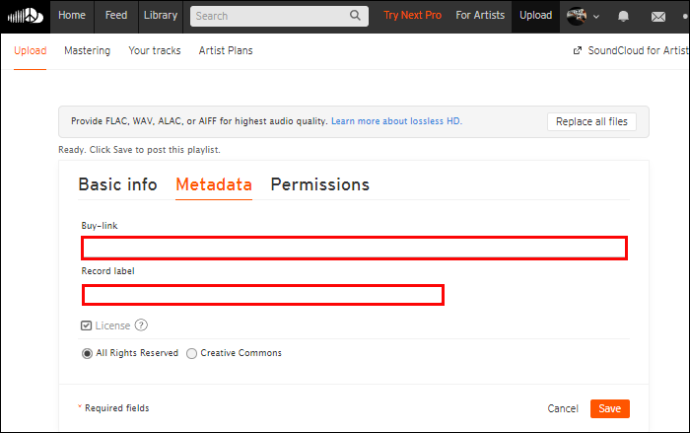The height and width of the screenshot is (433, 690).
Task: Click the search magnifier icon
Action: (x=355, y=16)
